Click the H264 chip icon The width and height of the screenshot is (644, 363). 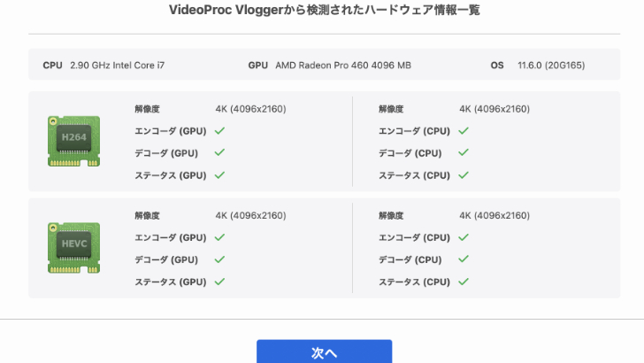pos(74,141)
